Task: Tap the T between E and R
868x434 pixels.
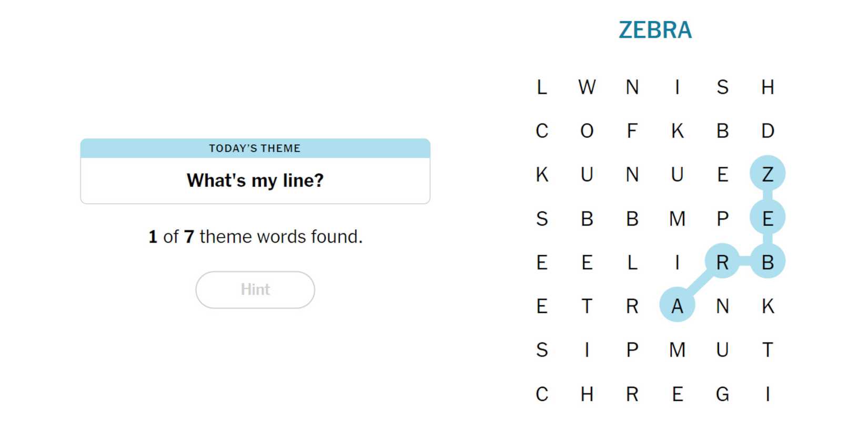Action: (x=587, y=306)
